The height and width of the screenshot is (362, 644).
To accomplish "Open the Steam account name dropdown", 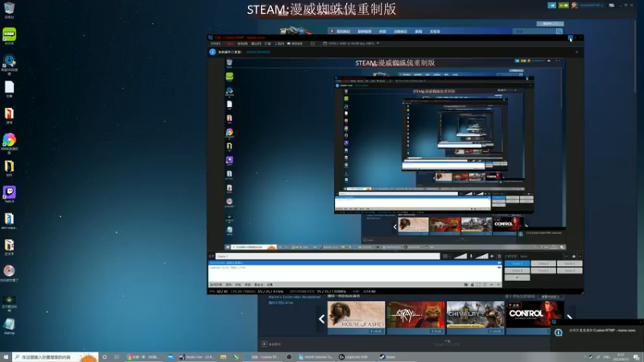I will pyautogui.click(x=592, y=6).
